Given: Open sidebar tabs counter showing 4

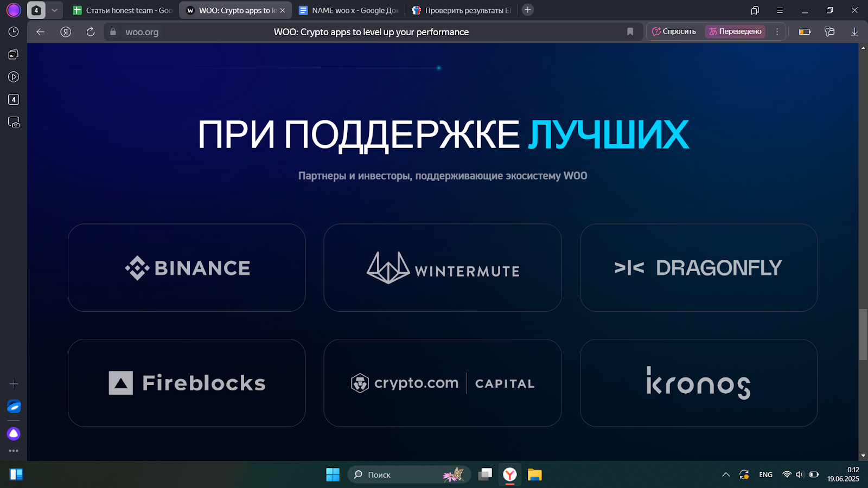Looking at the screenshot, I should point(14,100).
